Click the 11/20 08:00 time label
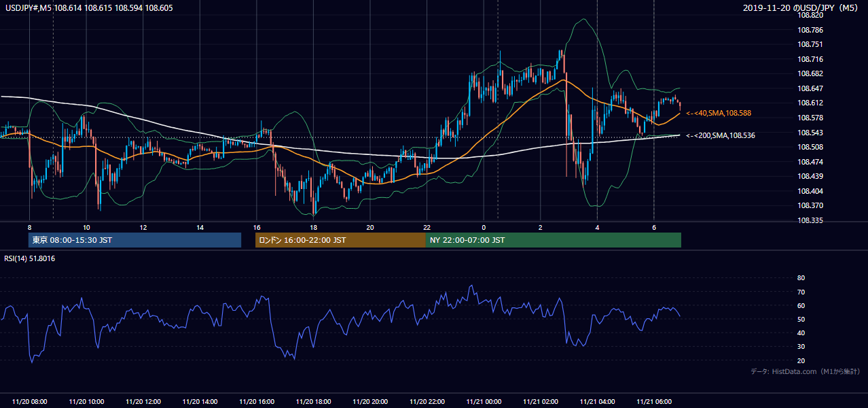 [x=30, y=402]
